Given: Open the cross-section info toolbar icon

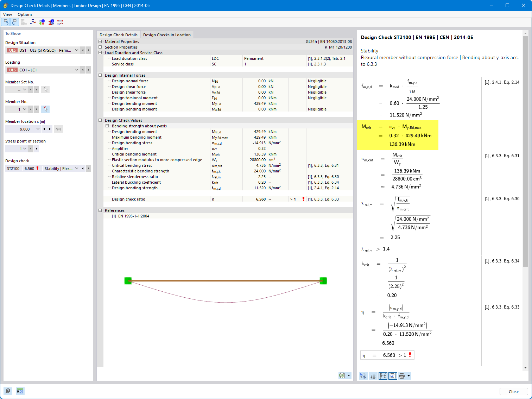Looking at the screenshot, I should click(x=51, y=22).
